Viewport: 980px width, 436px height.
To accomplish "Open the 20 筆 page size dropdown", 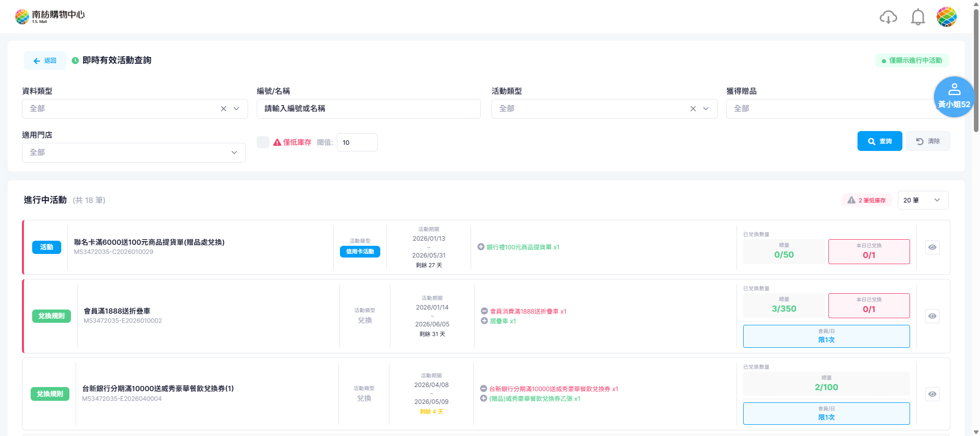I will [923, 200].
